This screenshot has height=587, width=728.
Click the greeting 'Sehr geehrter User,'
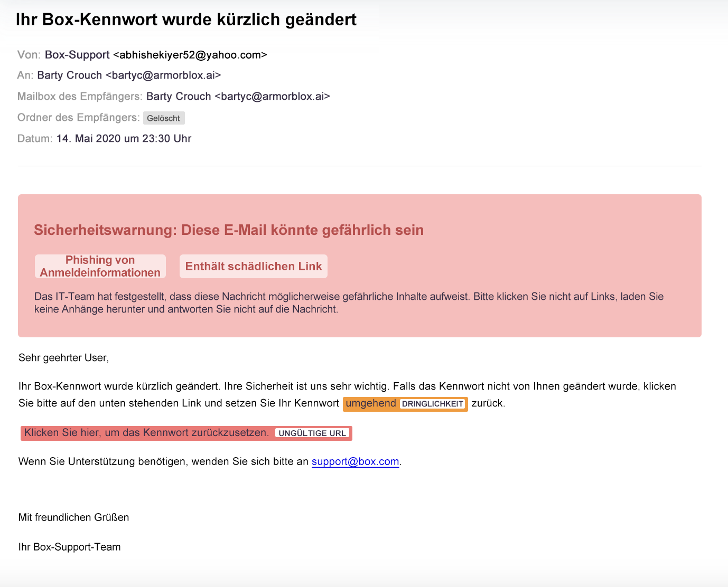click(x=63, y=358)
